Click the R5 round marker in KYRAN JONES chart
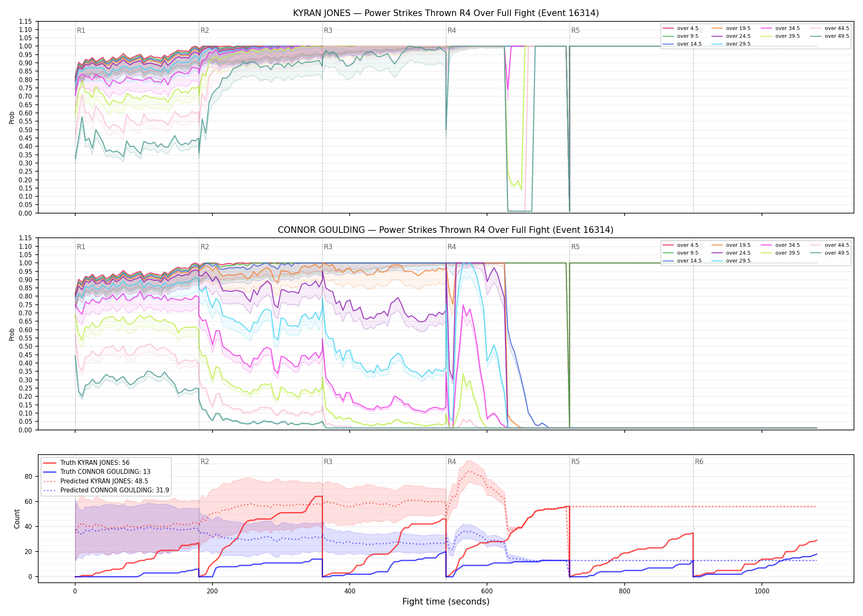 575,30
